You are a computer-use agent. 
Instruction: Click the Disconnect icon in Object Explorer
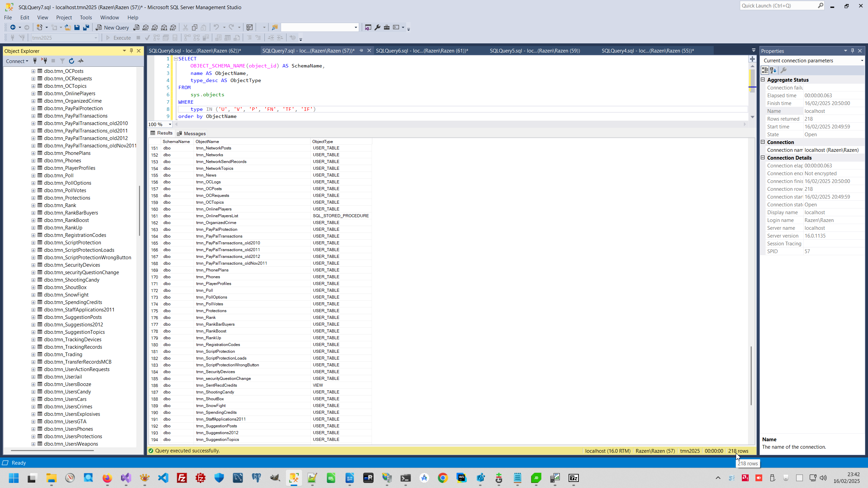(x=44, y=61)
